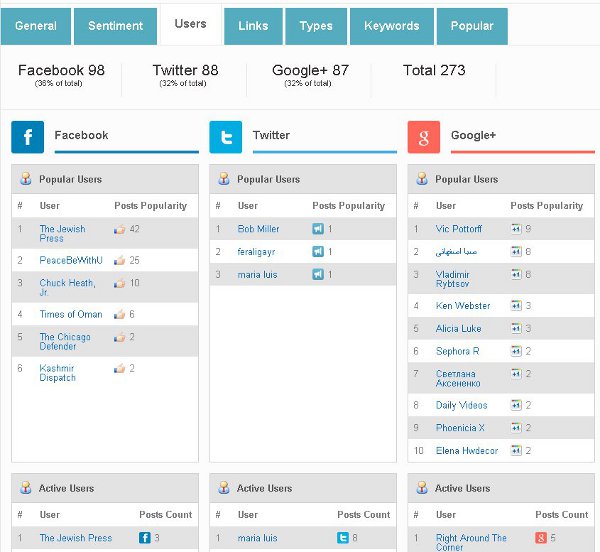The height and width of the screenshot is (552, 600).
Task: Click thumbs-up icon for The Jewish Press
Action: (120, 229)
